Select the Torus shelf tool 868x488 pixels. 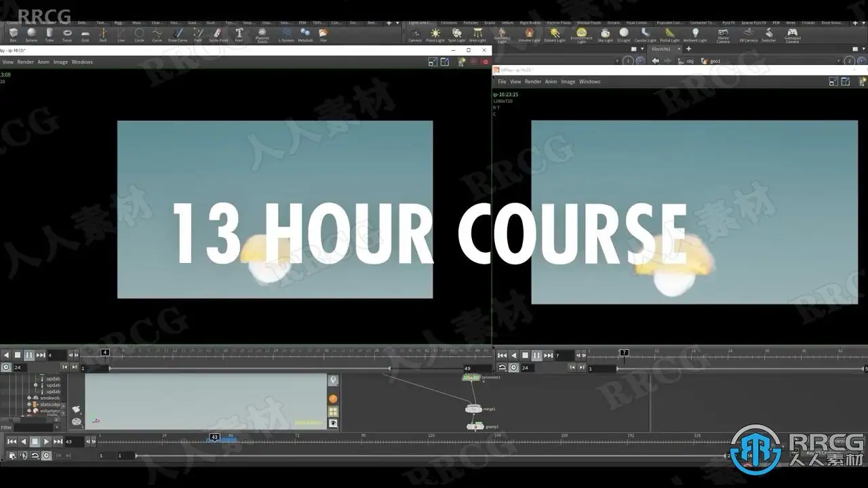click(67, 34)
